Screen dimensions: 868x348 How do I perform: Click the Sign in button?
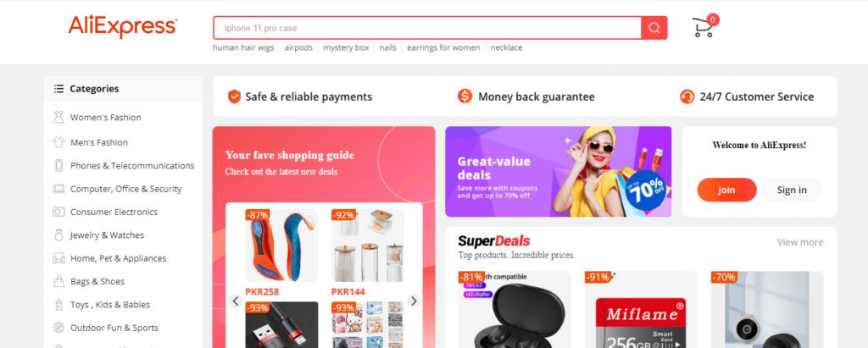click(x=792, y=190)
